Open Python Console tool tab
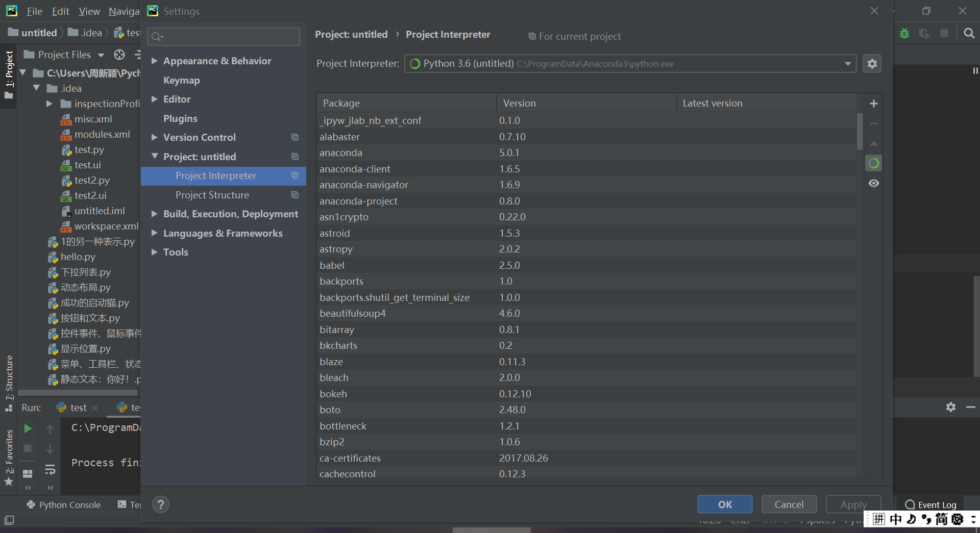Viewport: 980px width, 533px height. click(x=63, y=504)
